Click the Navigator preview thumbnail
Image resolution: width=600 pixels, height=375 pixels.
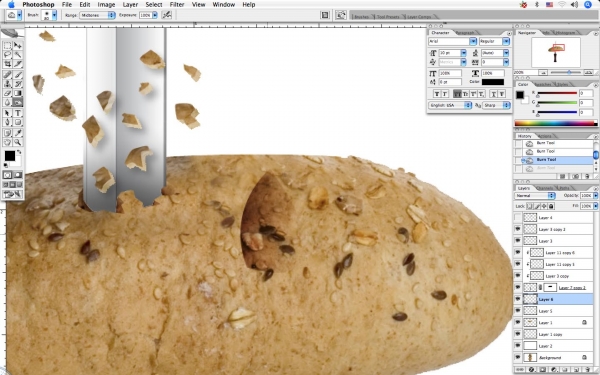[x=556, y=53]
